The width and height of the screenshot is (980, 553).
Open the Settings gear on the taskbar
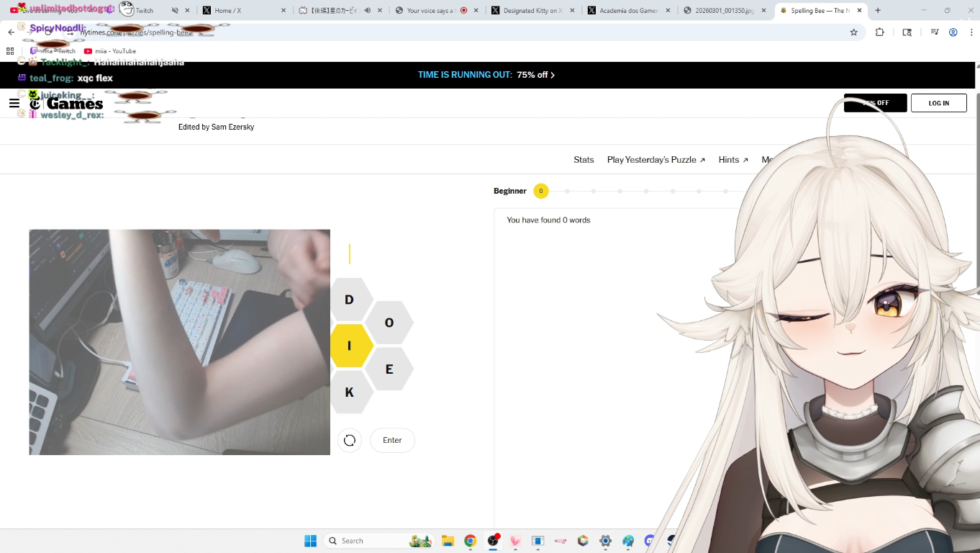coord(606,541)
